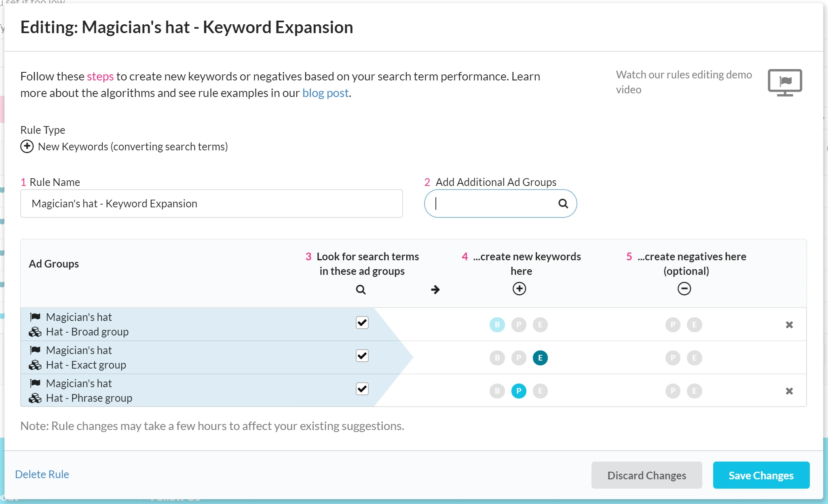
Task: Click the plus icon under create new keywords
Action: (x=519, y=289)
